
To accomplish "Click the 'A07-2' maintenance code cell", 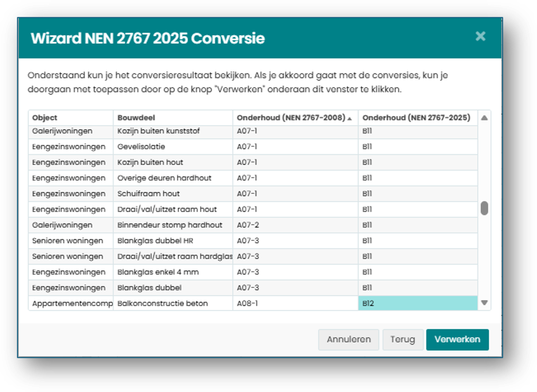I will click(x=295, y=225).
